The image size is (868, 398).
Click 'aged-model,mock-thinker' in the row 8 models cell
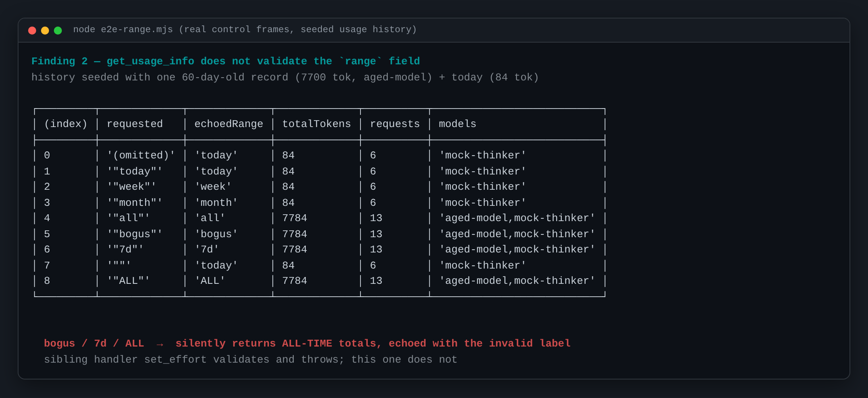517,281
